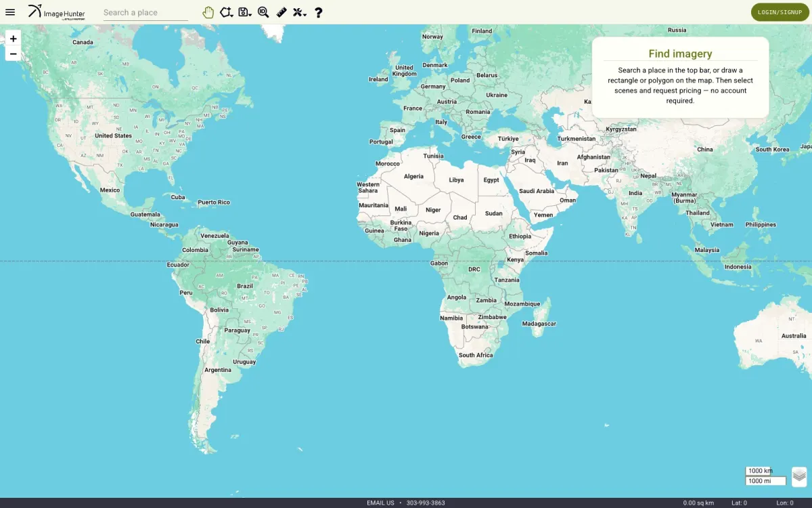This screenshot has height=508, width=812.
Task: Click the Lat: 0 status entry
Action: pyautogui.click(x=739, y=503)
